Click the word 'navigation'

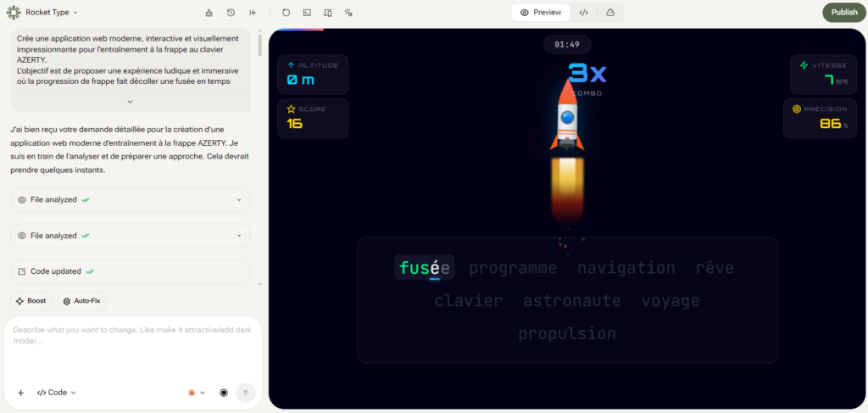(x=626, y=268)
